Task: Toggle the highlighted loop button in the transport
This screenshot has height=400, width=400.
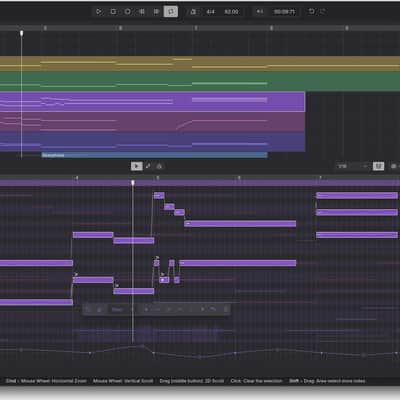Action: (x=171, y=12)
